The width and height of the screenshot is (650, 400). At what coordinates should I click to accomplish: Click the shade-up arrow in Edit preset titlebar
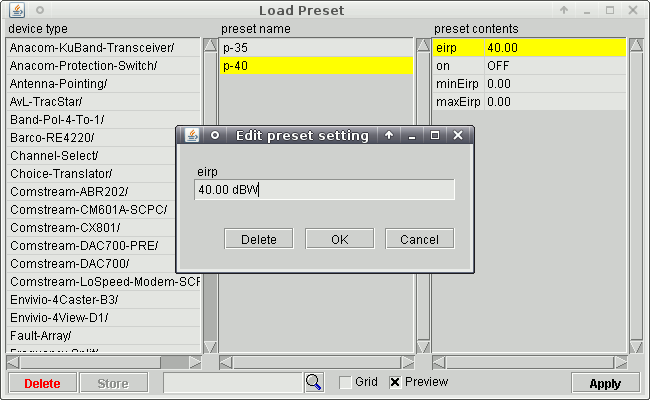[389, 135]
